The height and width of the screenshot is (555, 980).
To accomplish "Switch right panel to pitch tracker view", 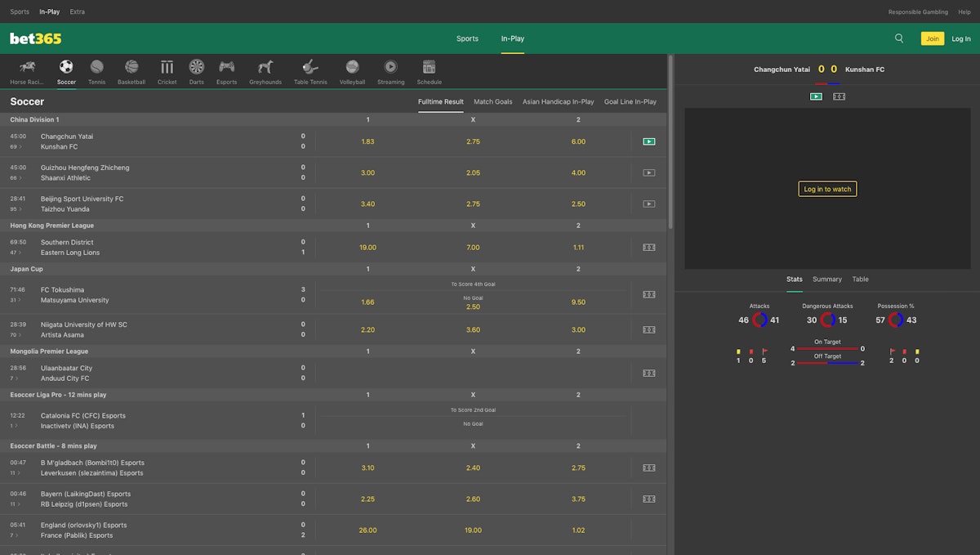I will [839, 96].
